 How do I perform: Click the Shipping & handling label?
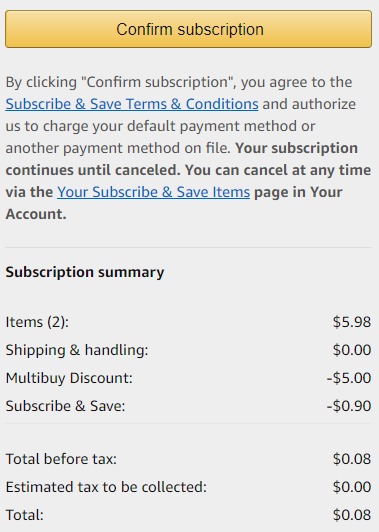77,350
